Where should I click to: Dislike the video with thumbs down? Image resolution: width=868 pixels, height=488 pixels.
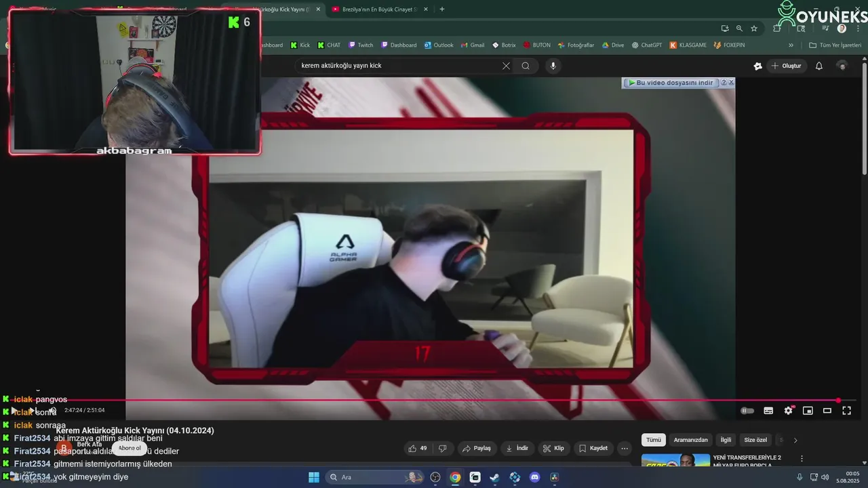click(x=443, y=448)
